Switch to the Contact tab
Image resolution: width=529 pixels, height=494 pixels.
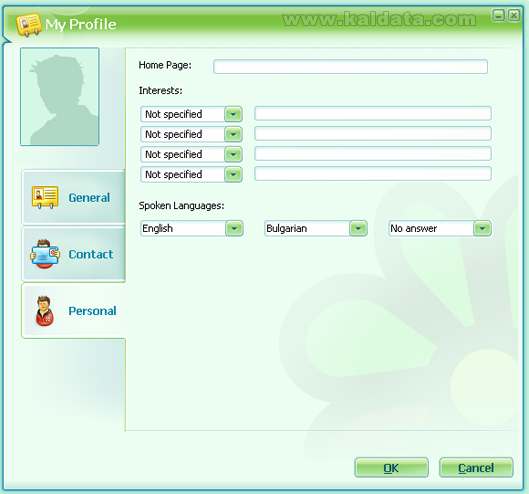point(73,254)
